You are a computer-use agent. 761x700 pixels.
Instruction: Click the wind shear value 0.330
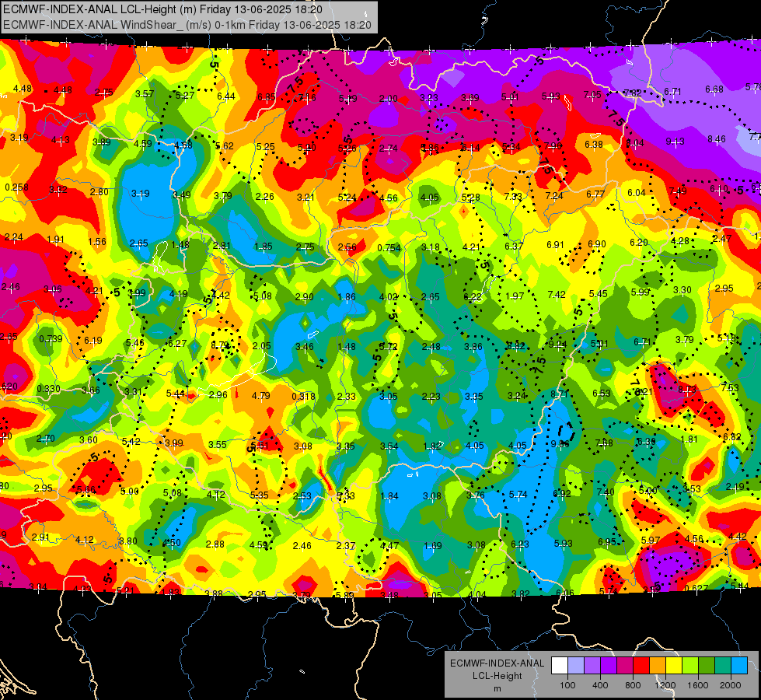tap(48, 389)
